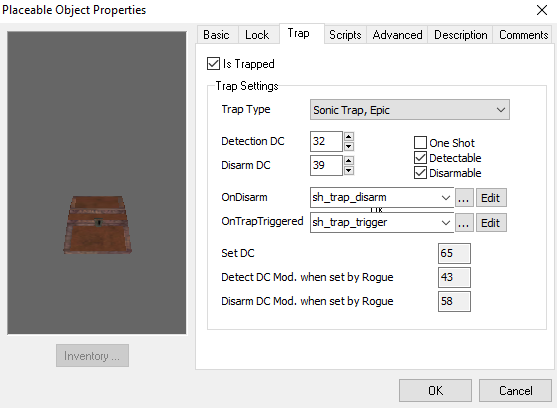
Task: Click the Detection DC down arrow
Action: pos(349,146)
